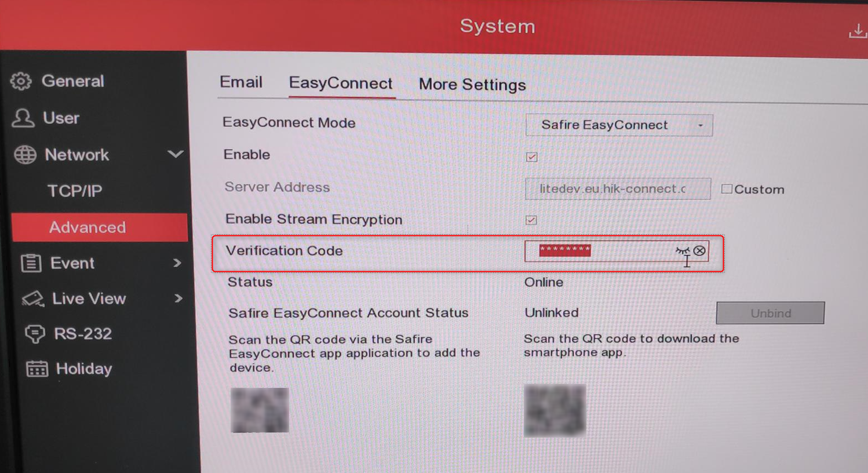Clear the verification code field

click(x=699, y=251)
